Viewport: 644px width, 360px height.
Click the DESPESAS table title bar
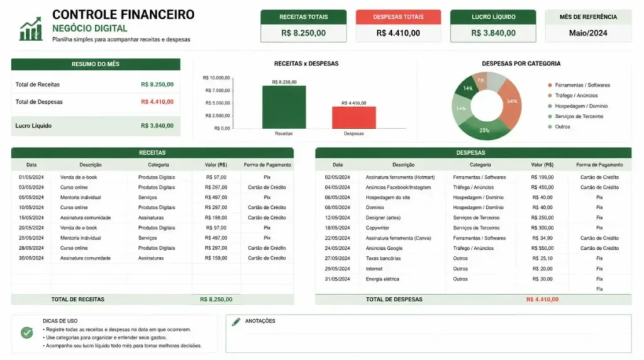click(473, 153)
